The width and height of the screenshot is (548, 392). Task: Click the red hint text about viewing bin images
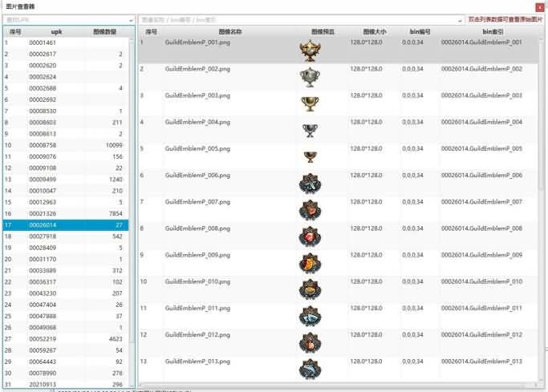coord(505,19)
